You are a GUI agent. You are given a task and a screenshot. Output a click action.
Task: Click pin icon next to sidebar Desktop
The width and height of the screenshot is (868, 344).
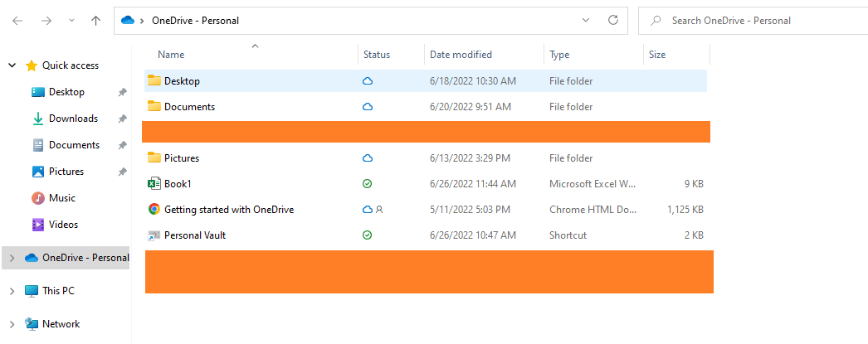pos(122,92)
